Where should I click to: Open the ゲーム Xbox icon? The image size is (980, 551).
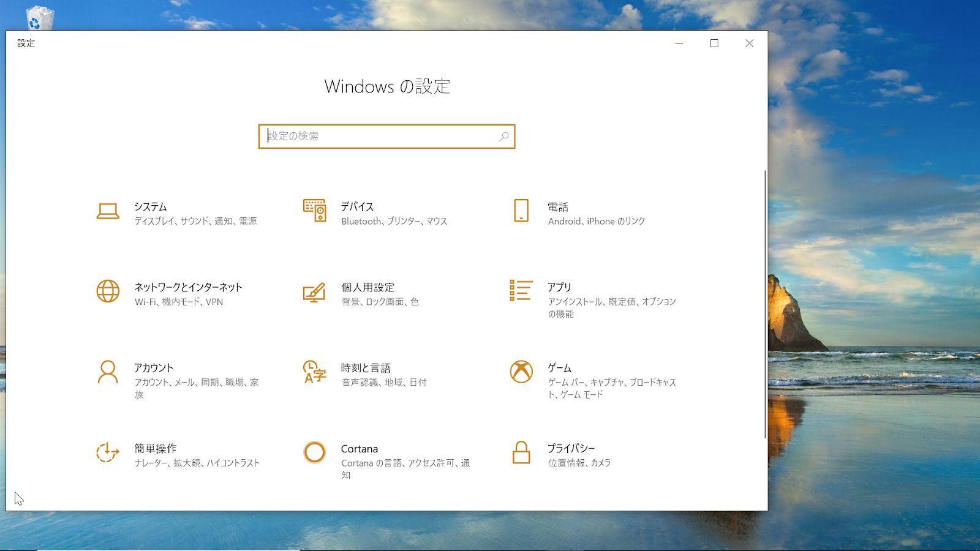click(521, 372)
